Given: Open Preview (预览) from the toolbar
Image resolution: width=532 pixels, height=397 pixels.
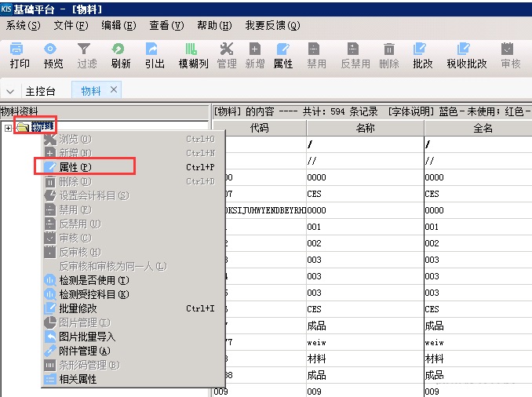Looking at the screenshot, I should pyautogui.click(x=53, y=55).
